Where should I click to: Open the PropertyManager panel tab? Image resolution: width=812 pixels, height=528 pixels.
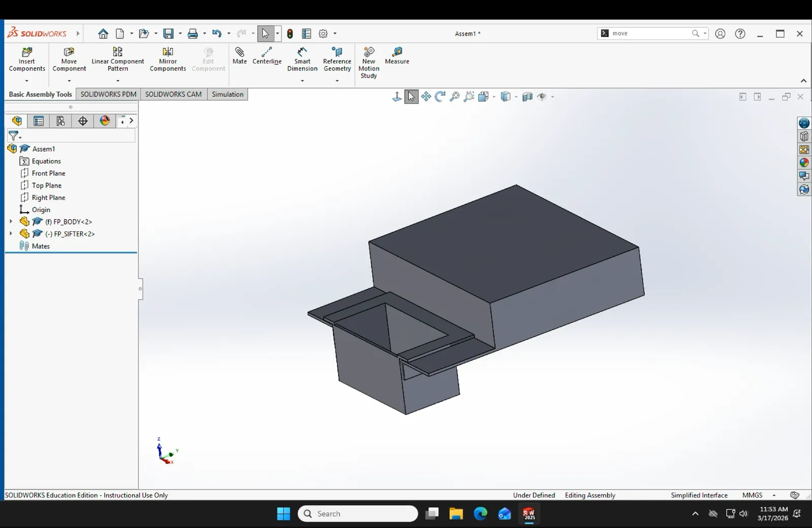(39, 121)
